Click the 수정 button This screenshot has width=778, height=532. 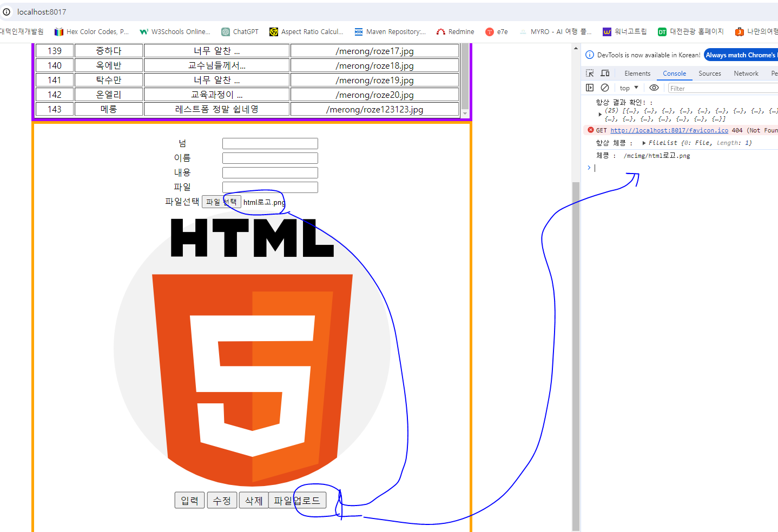[222, 501]
